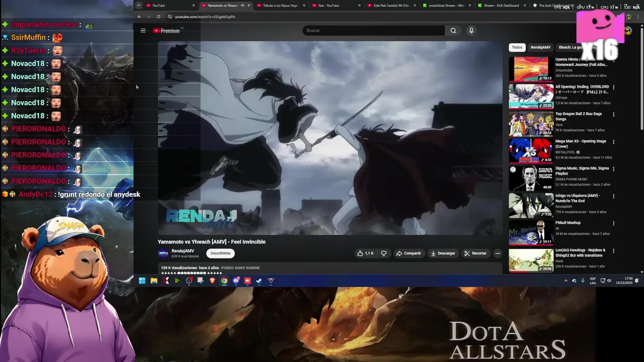The width and height of the screenshot is (644, 362).
Task: Open options menu for Dragon Ball Z video
Action: click(613, 115)
